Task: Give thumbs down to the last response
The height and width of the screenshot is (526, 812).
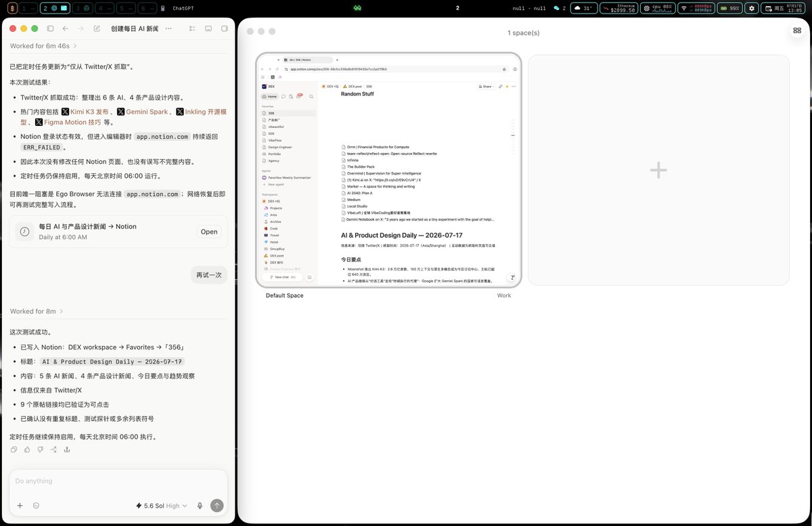Action: [40, 450]
